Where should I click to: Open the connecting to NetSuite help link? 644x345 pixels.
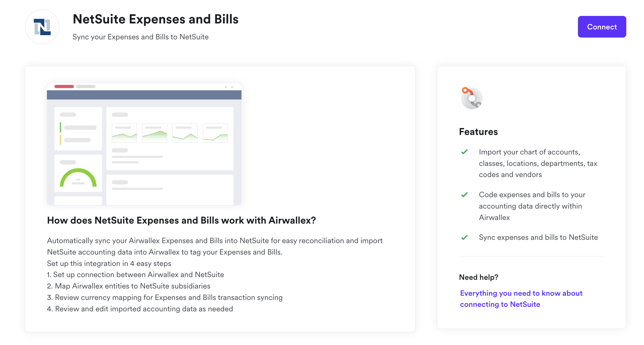(x=521, y=298)
